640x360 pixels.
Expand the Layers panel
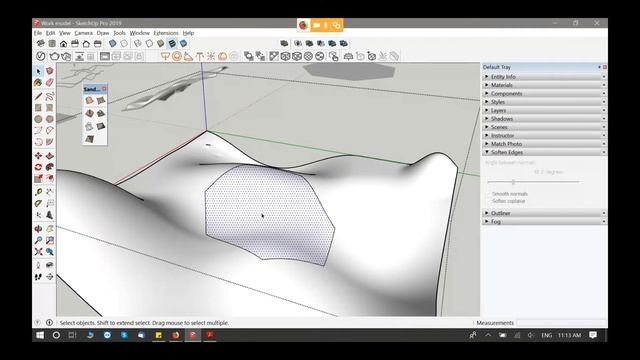click(544, 110)
